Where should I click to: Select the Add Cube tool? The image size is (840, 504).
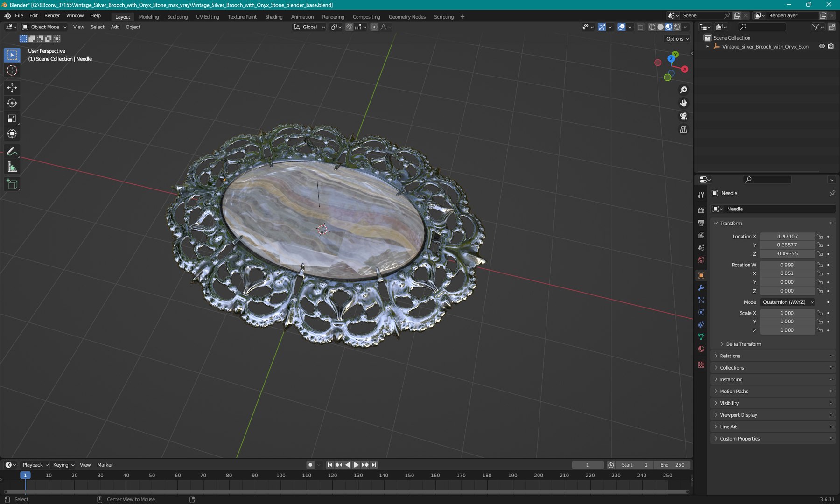(x=12, y=184)
